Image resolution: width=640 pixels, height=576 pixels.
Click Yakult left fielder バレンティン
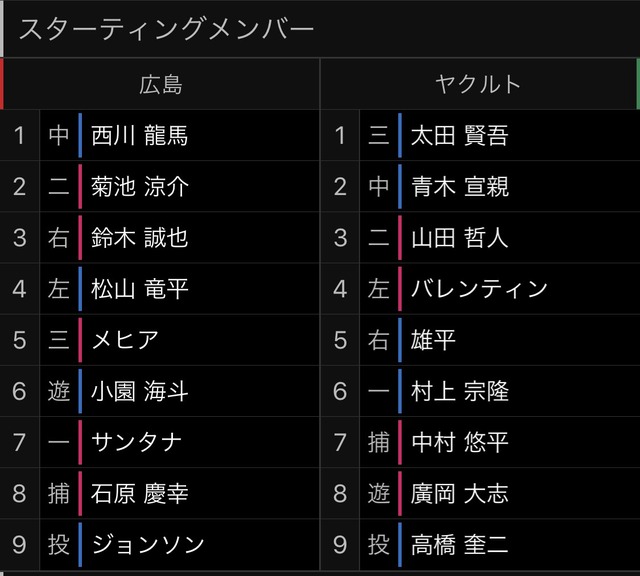click(479, 289)
